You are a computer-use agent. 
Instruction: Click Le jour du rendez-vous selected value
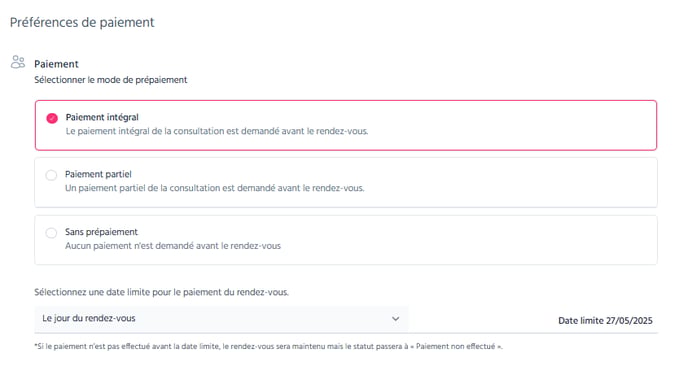(x=89, y=318)
